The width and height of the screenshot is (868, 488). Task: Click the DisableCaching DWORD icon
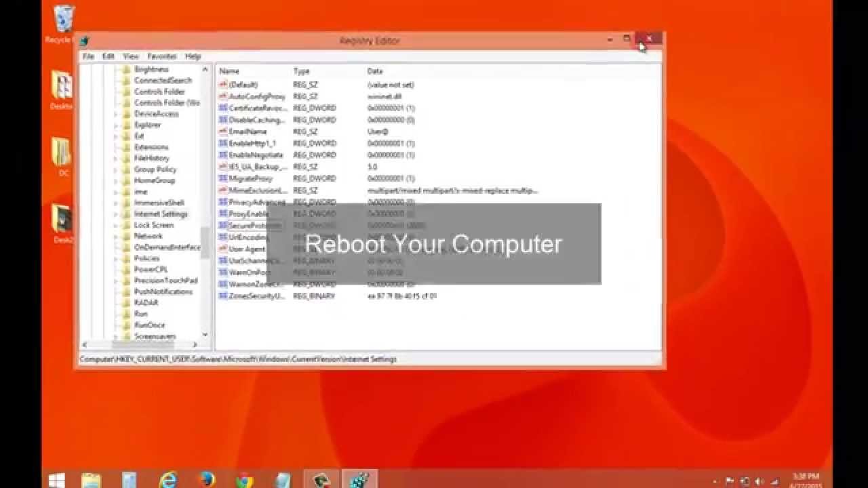(x=223, y=120)
